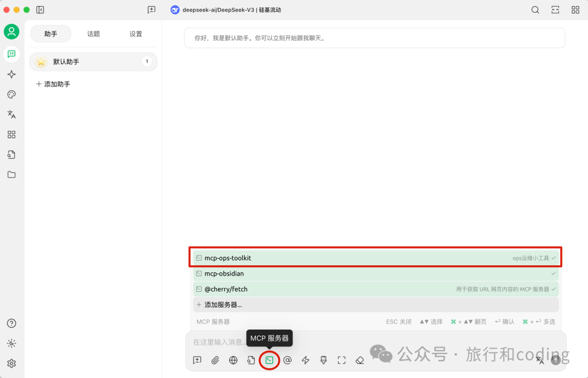
Task: Click the message input field
Action: tap(376, 342)
